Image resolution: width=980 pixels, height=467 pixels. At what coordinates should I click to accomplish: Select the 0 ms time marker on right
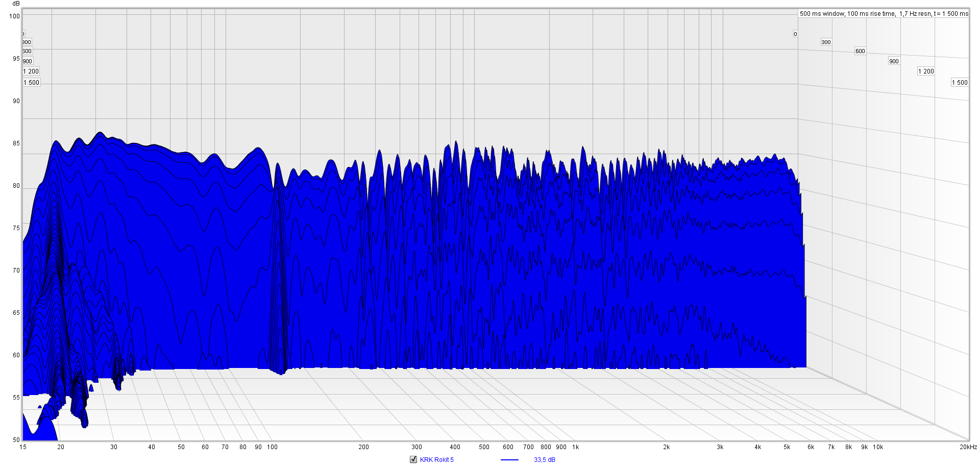tap(795, 34)
